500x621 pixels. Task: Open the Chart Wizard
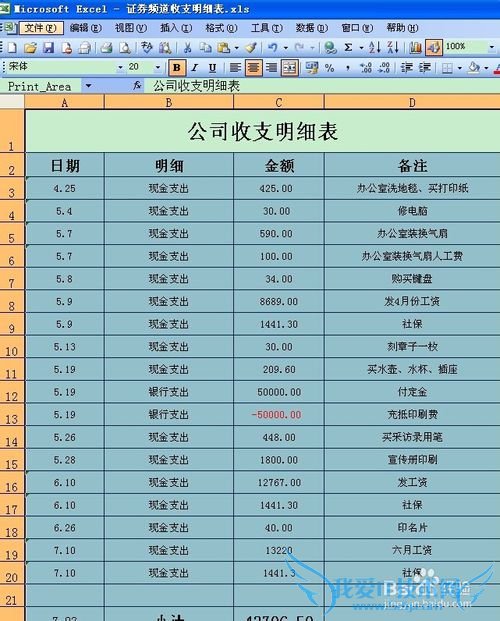pos(415,48)
